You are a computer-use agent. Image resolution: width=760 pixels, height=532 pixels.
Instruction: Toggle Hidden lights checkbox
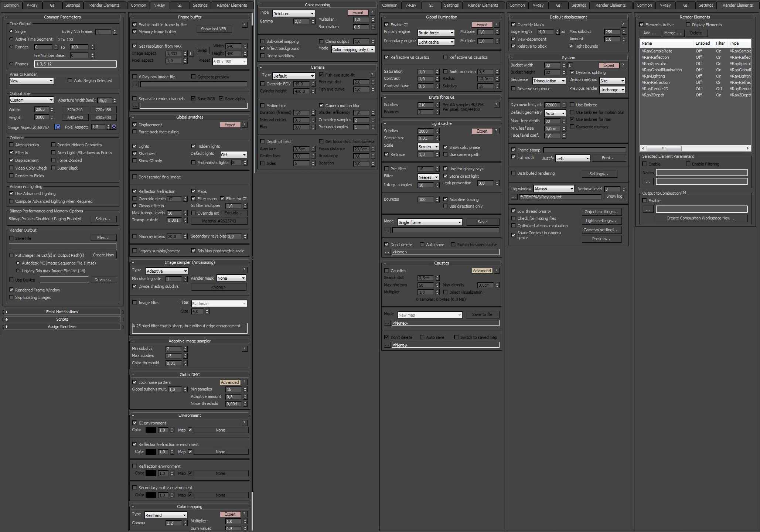(193, 146)
